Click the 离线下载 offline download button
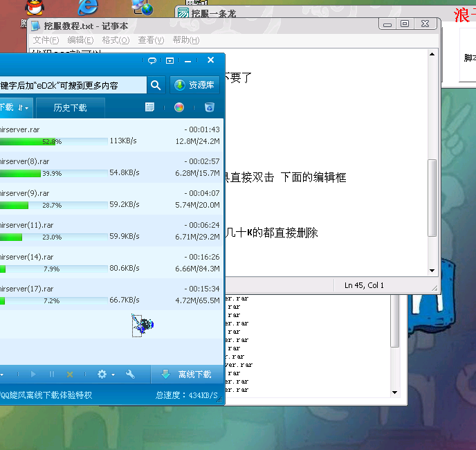This screenshot has width=476, height=450. [x=187, y=375]
